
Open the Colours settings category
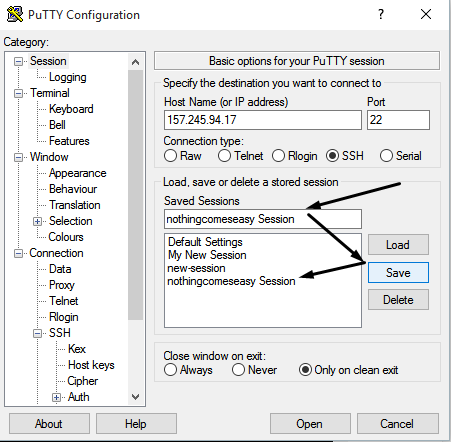[x=66, y=237]
